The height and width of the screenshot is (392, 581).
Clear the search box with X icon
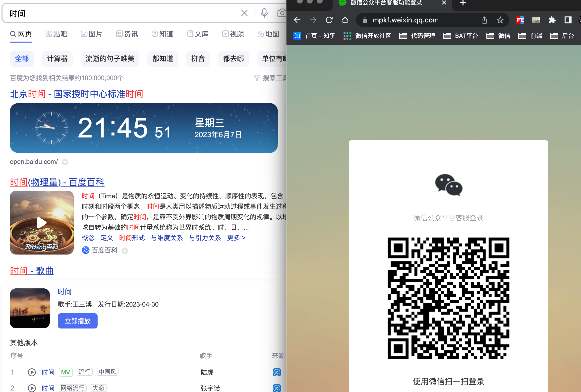coord(244,13)
